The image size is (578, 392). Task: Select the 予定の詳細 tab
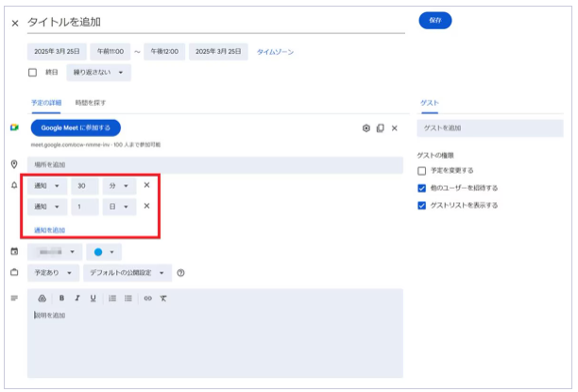click(46, 102)
